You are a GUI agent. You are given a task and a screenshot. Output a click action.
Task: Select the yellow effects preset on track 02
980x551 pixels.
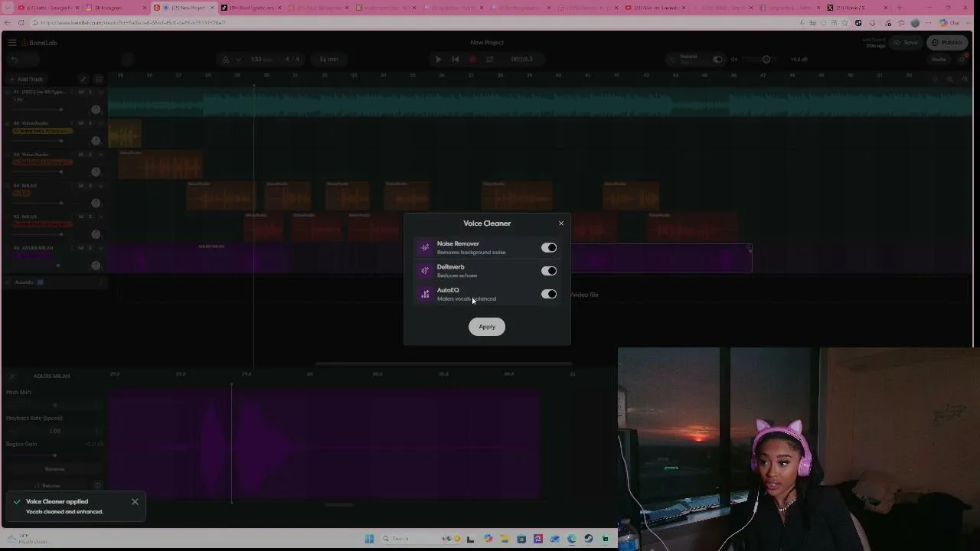click(x=43, y=131)
